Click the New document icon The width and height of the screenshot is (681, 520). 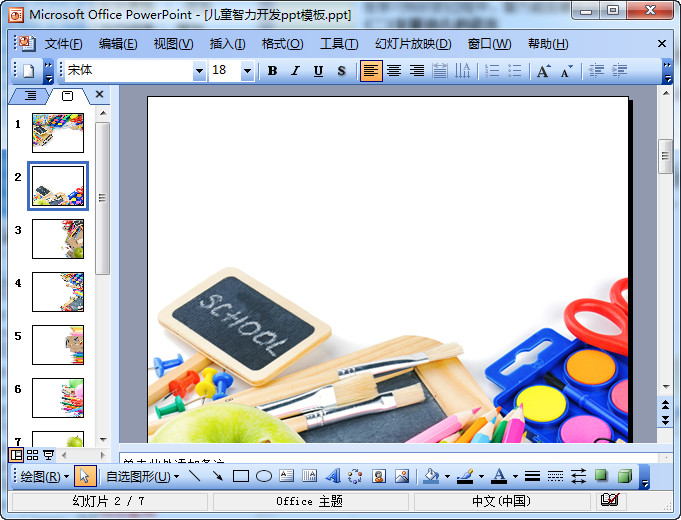coord(29,70)
